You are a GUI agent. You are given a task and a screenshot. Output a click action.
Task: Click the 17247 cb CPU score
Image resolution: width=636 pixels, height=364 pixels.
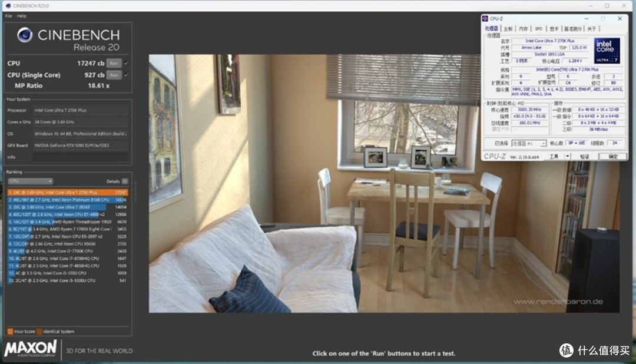pyautogui.click(x=91, y=63)
